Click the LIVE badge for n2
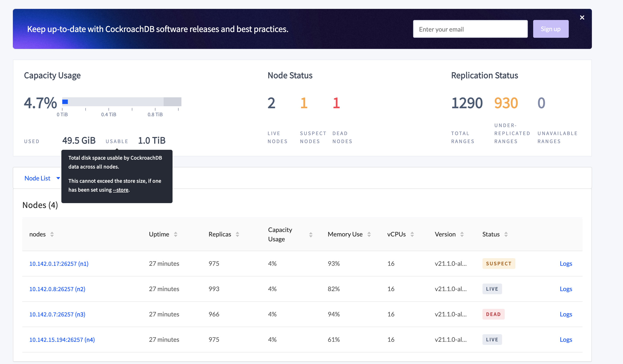Image resolution: width=623 pixels, height=364 pixels. (492, 289)
